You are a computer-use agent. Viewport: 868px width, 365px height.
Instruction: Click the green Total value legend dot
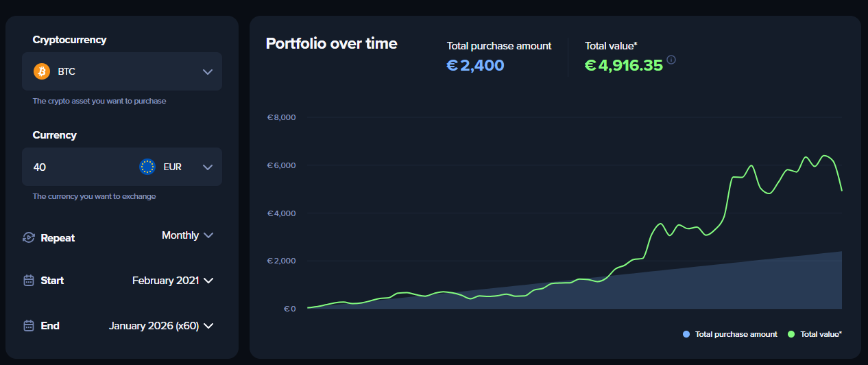(x=791, y=334)
